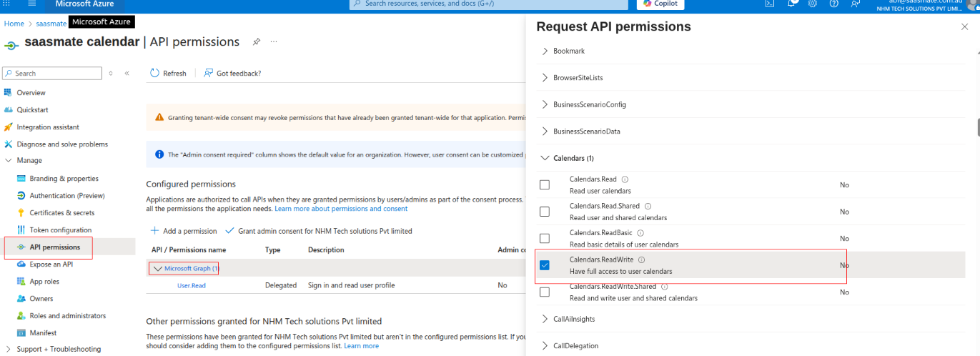
Task: Pin the API permissions page
Action: click(x=256, y=42)
